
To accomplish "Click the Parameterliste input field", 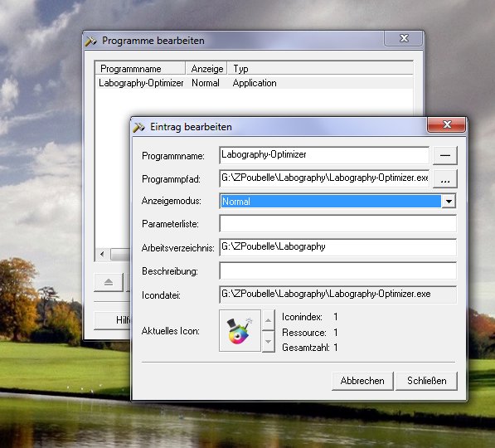I will click(x=337, y=224).
